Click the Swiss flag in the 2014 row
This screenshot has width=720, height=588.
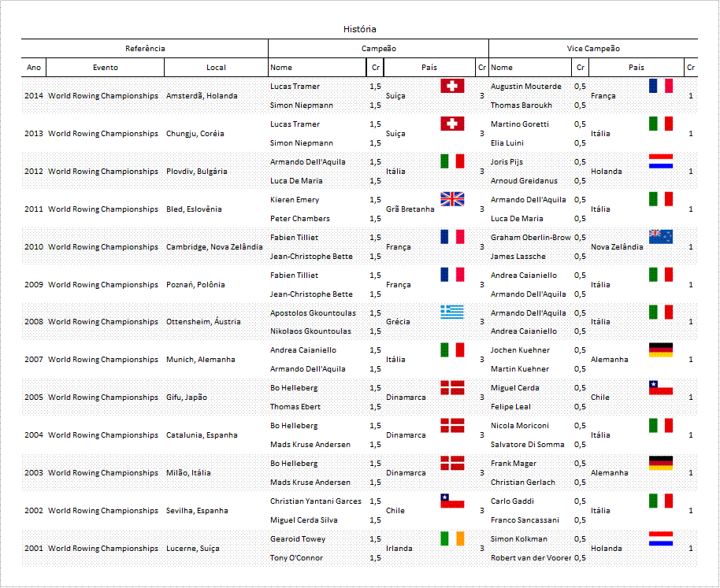point(452,86)
